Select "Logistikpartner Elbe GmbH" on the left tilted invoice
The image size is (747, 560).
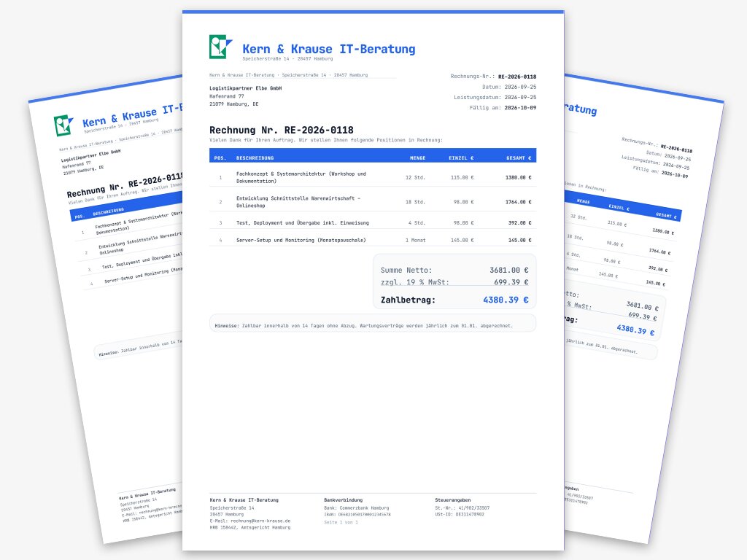(90, 156)
